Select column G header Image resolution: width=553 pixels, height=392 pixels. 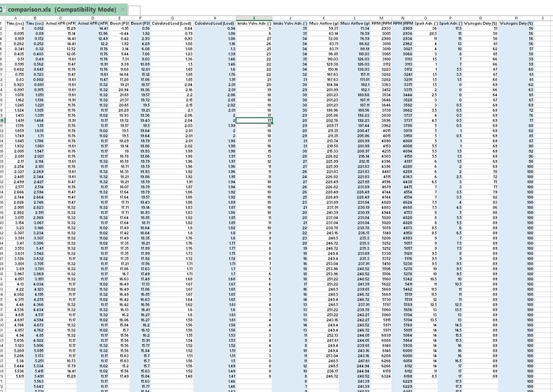tap(172, 18)
